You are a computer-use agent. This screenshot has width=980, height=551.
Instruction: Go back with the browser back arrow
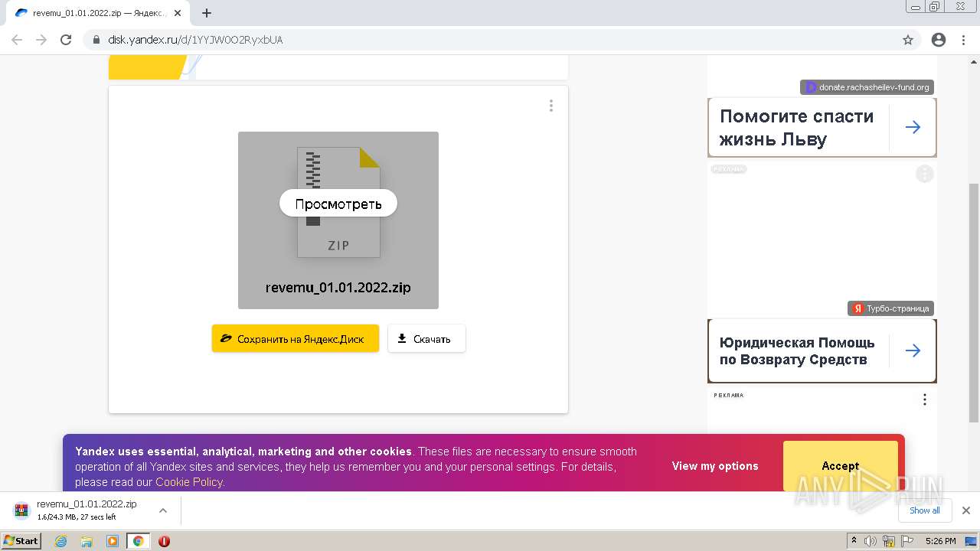[17, 40]
